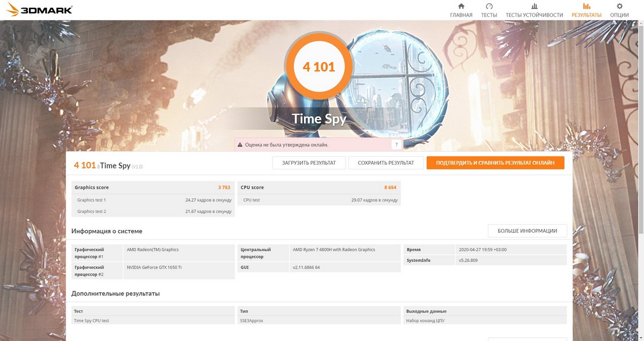Screen dimensions: 644x341
Task: Click the Graphics test 1 row
Action: (153, 200)
